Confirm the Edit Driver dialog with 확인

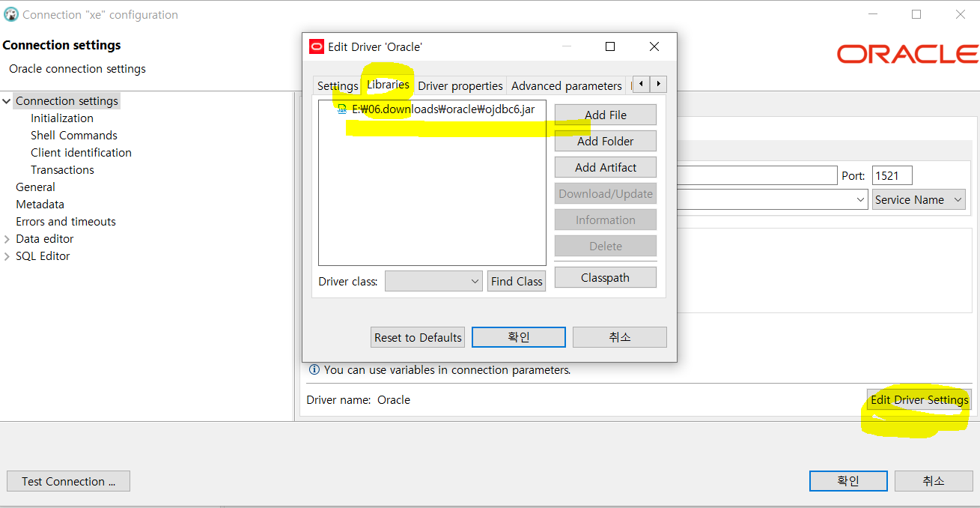pyautogui.click(x=519, y=337)
